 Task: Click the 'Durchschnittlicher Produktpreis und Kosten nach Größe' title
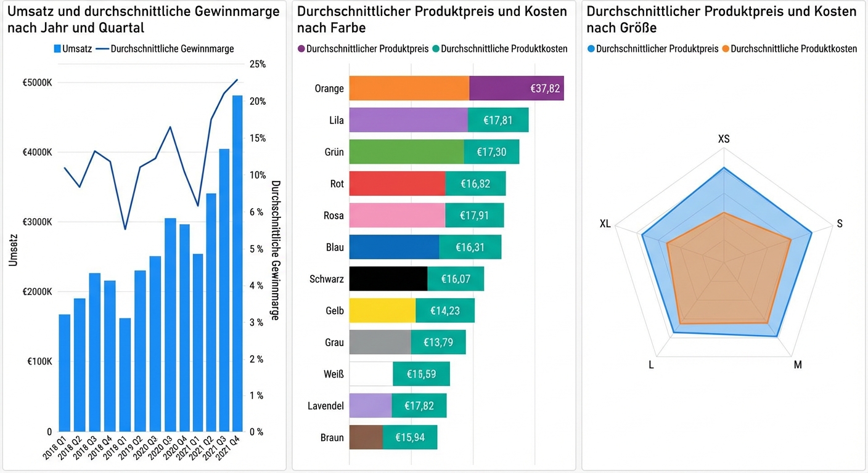pos(721,20)
